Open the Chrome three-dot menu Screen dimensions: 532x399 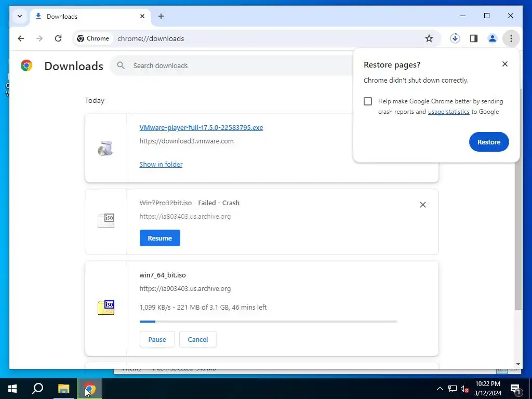pos(511,38)
